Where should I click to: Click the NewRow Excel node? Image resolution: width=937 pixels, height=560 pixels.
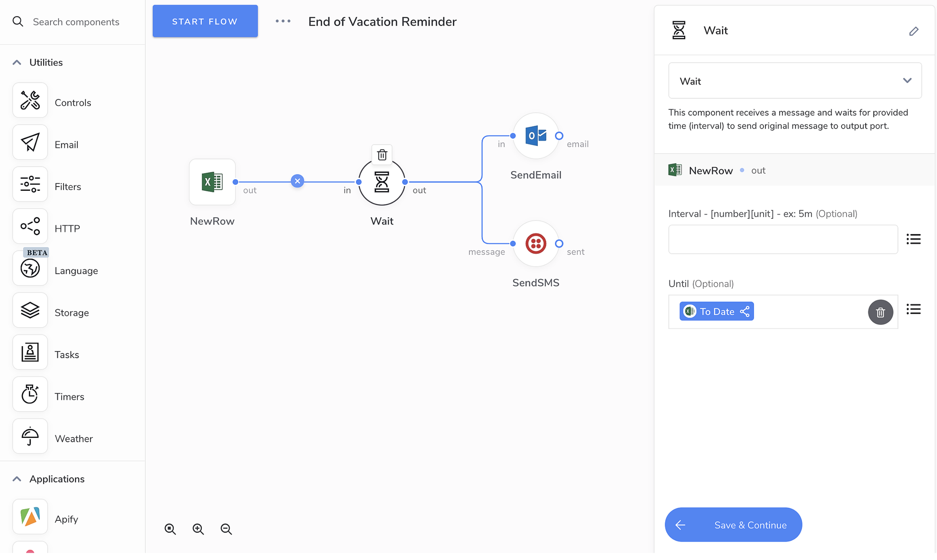(212, 182)
